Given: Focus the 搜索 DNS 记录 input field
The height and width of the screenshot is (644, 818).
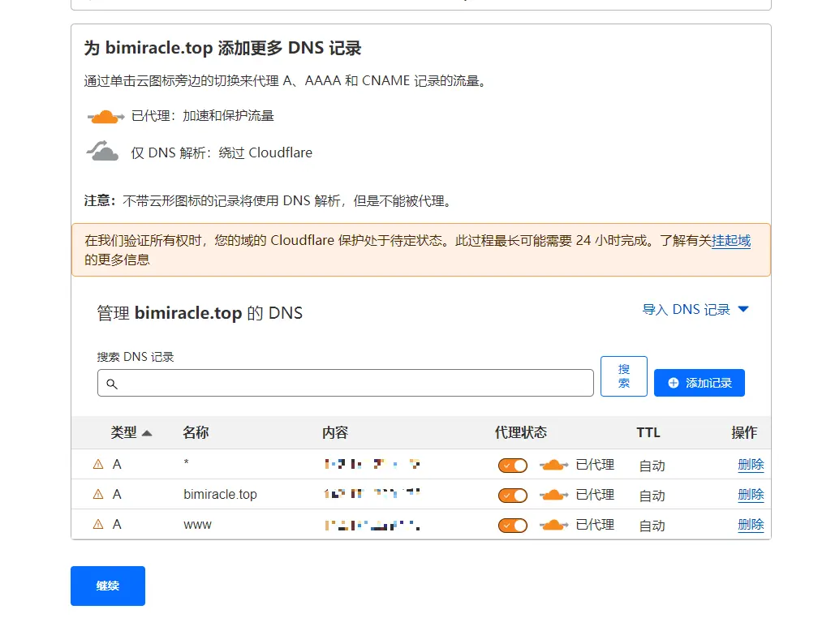Looking at the screenshot, I should coord(346,383).
